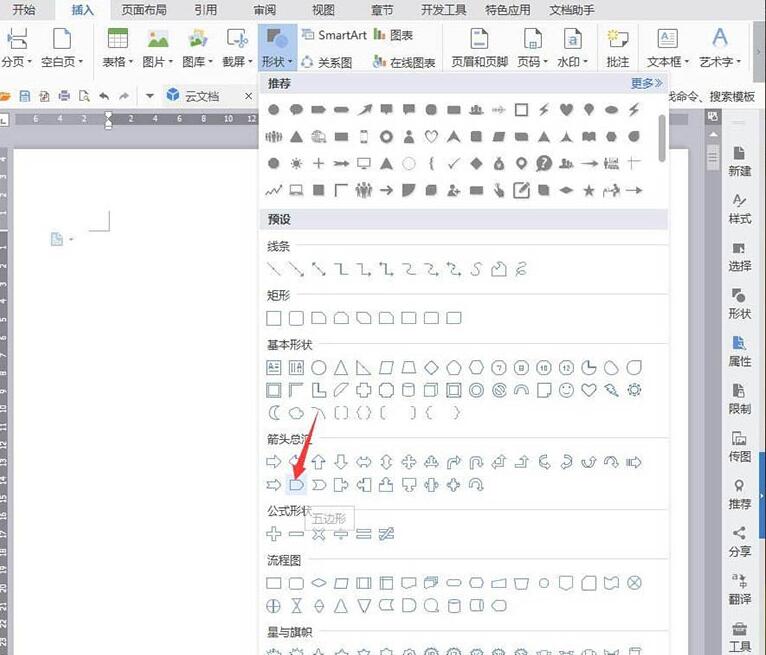The height and width of the screenshot is (655, 766).
Task: Select the straight line in 线条 section
Action: tap(274, 269)
